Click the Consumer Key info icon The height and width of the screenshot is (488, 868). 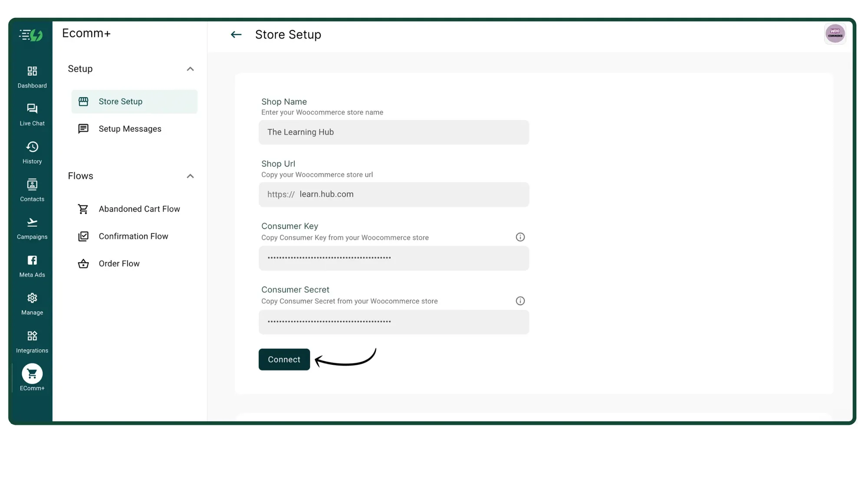coord(520,237)
